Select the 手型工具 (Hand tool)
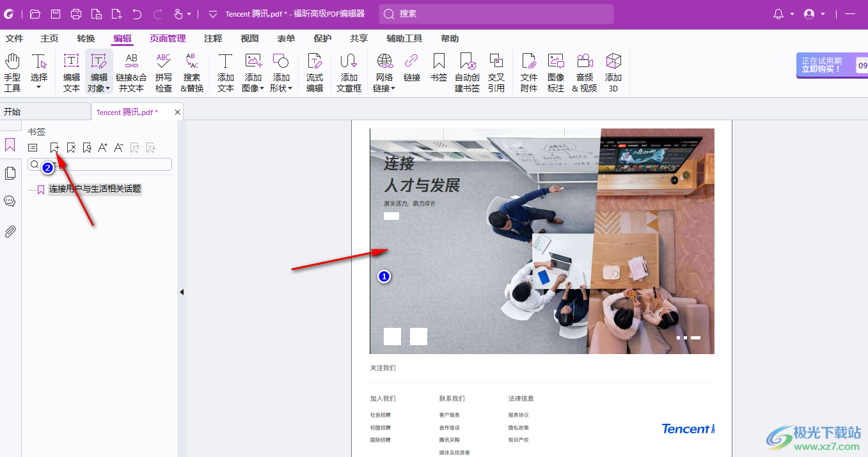 tap(12, 72)
